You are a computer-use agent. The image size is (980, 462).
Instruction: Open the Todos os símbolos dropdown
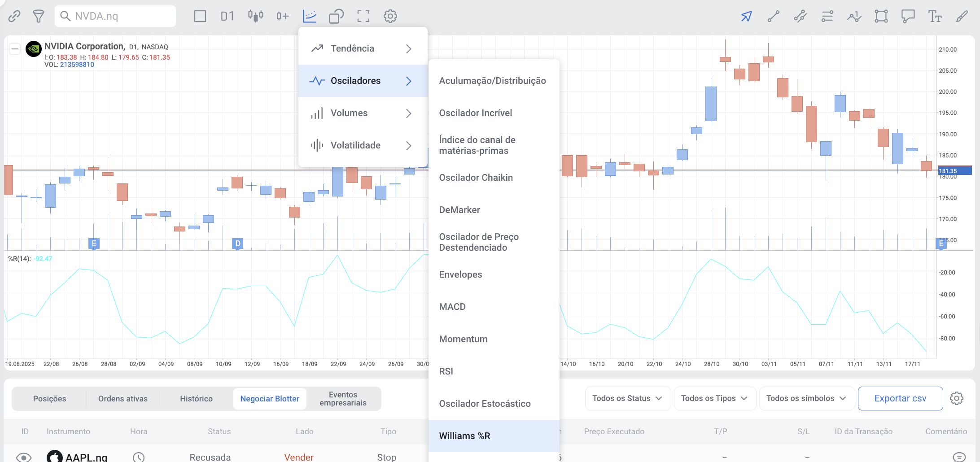[x=806, y=398]
